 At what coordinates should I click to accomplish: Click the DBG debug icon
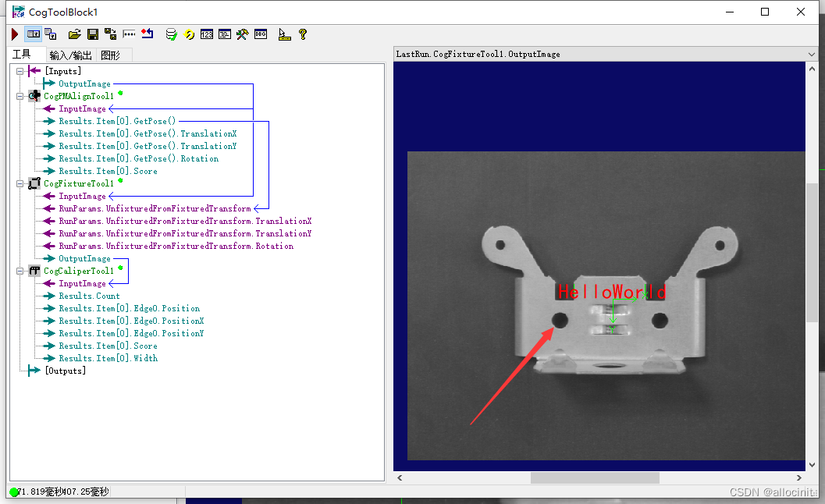(x=261, y=35)
